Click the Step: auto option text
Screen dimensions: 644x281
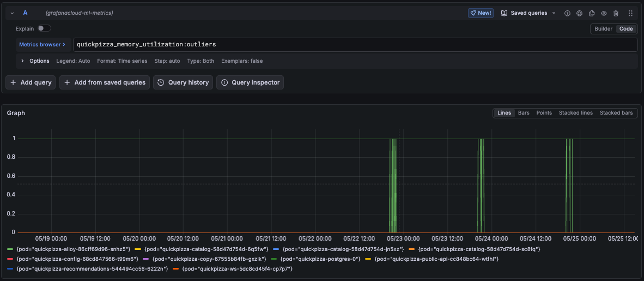click(x=167, y=61)
